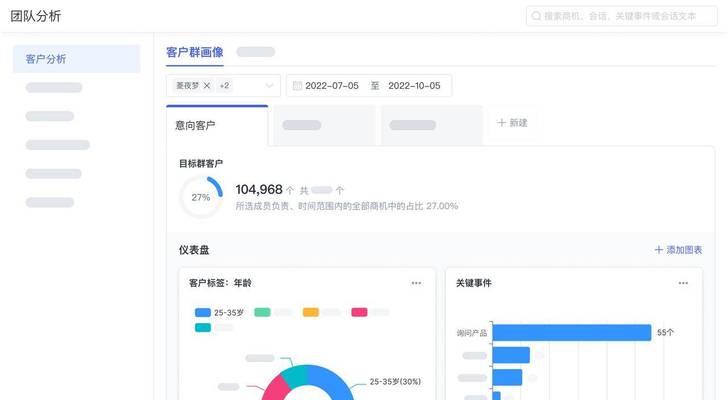This screenshot has height=400, width=728.
Task: Click the 团队分析 page title
Action: pyautogui.click(x=36, y=16)
